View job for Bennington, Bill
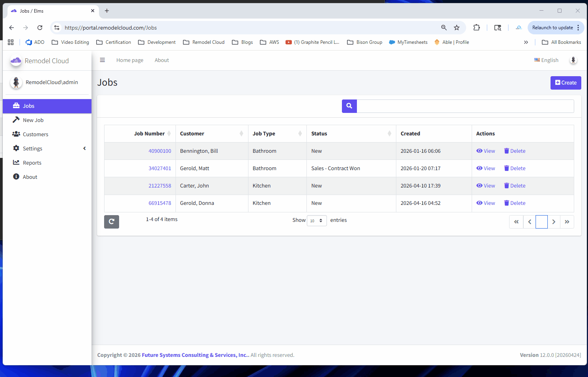Viewport: 588px width, 377px height. tap(486, 151)
